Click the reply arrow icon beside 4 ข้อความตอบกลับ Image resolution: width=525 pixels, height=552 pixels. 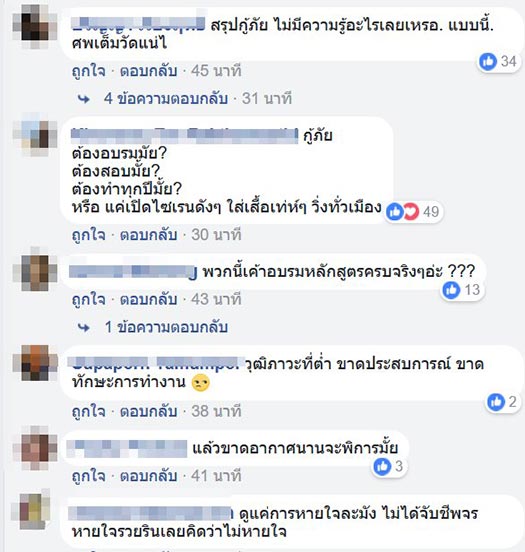coord(83,99)
